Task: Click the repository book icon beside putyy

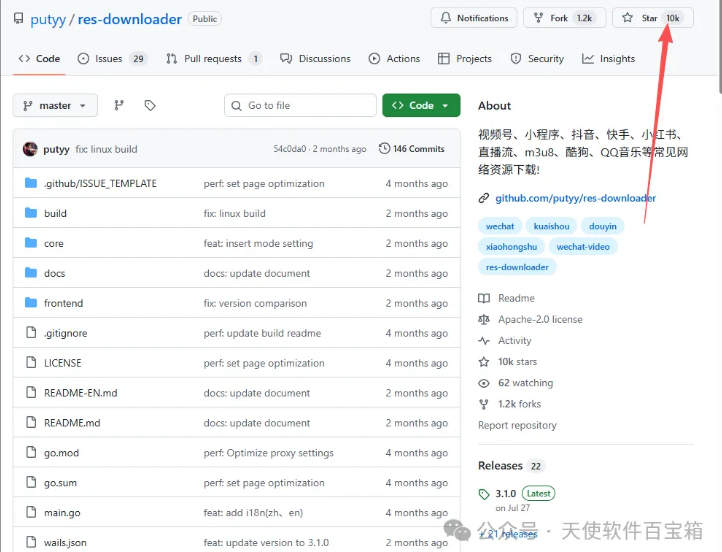Action: (x=18, y=18)
